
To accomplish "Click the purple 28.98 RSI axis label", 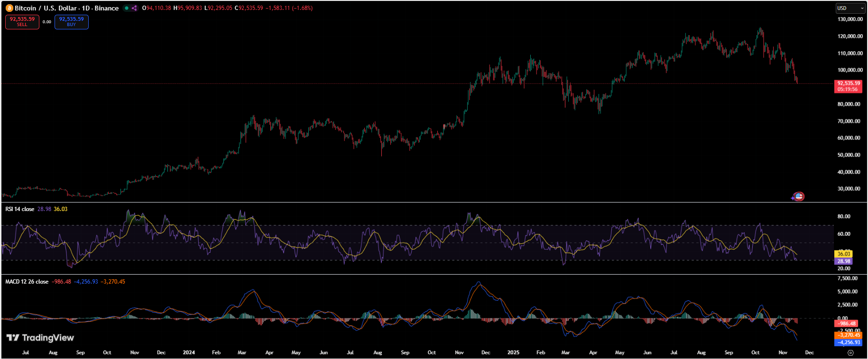I will pos(844,261).
